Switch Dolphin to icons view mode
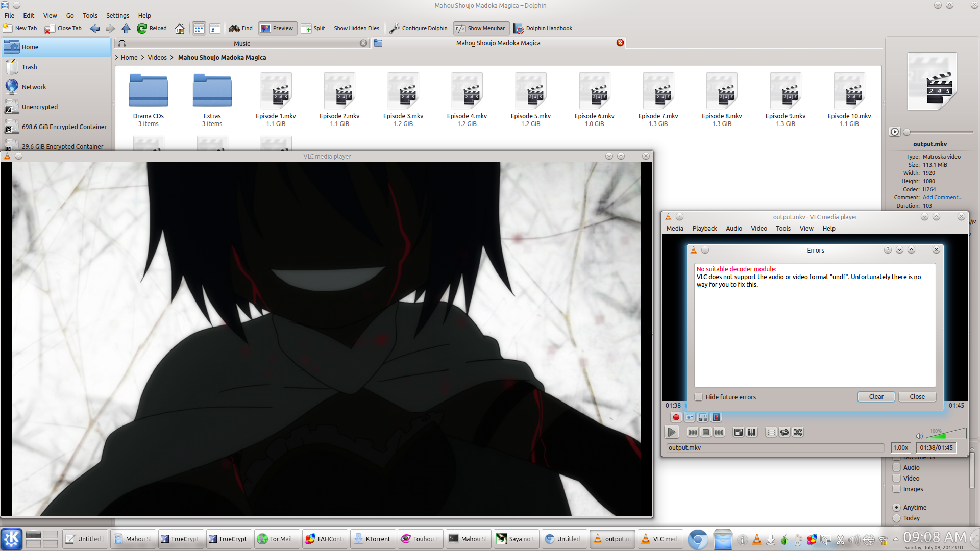The image size is (980, 551). 199,29
